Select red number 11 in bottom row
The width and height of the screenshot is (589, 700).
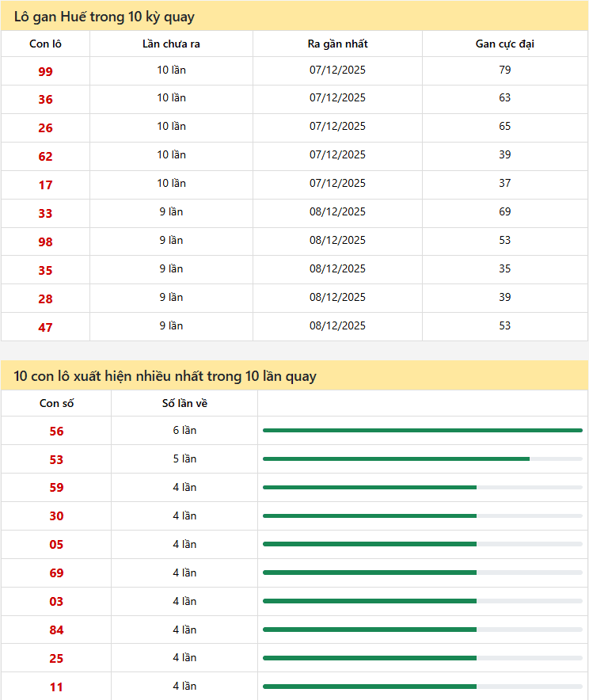(56, 687)
